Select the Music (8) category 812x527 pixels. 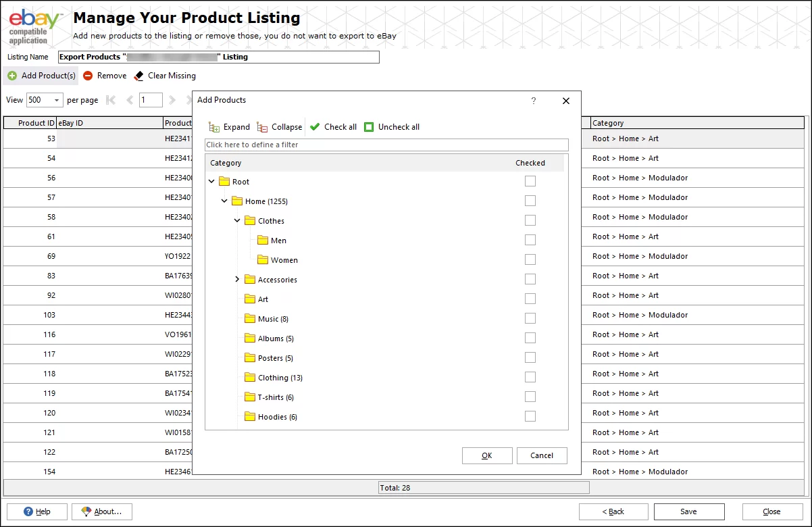click(273, 319)
